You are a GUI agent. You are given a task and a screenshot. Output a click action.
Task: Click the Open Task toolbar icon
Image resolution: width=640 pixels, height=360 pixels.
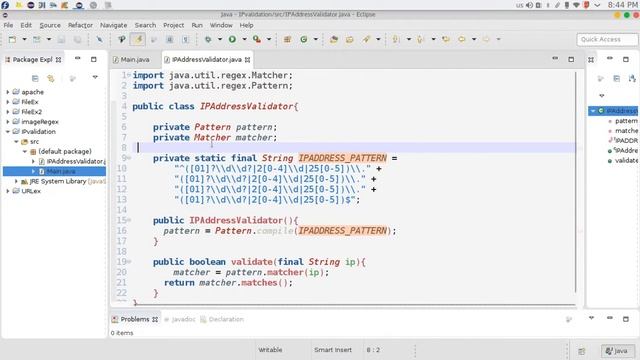(x=350, y=39)
